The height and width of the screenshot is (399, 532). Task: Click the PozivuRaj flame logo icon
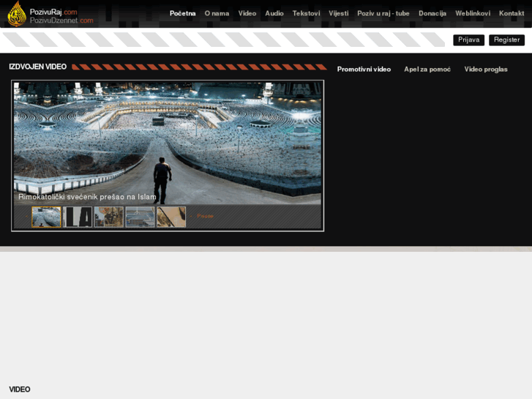[16, 14]
